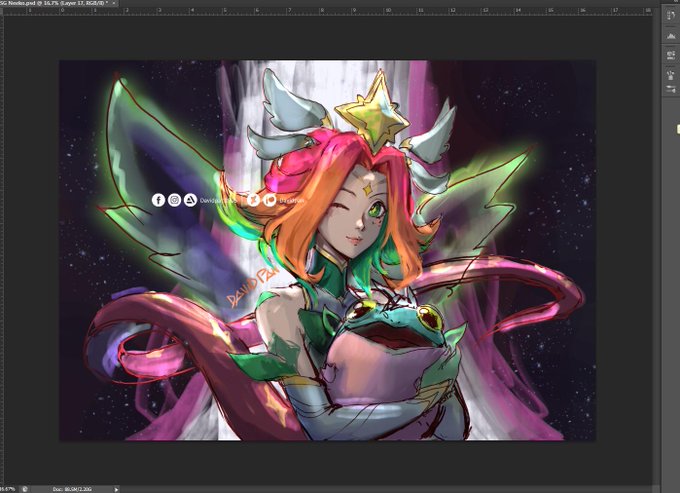Image resolution: width=680 pixels, height=493 pixels.
Task: Click the Neeko artwork canvas
Action: (x=327, y=250)
